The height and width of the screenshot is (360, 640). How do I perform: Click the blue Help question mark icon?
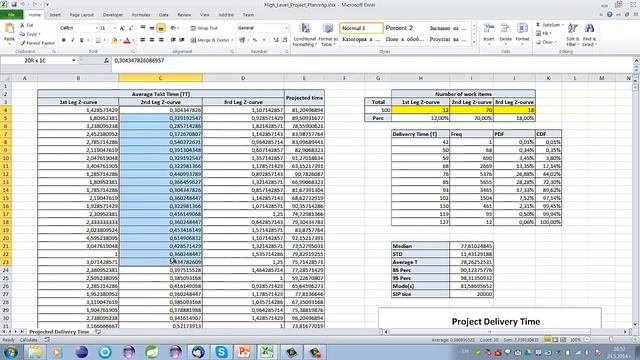[x=609, y=14]
